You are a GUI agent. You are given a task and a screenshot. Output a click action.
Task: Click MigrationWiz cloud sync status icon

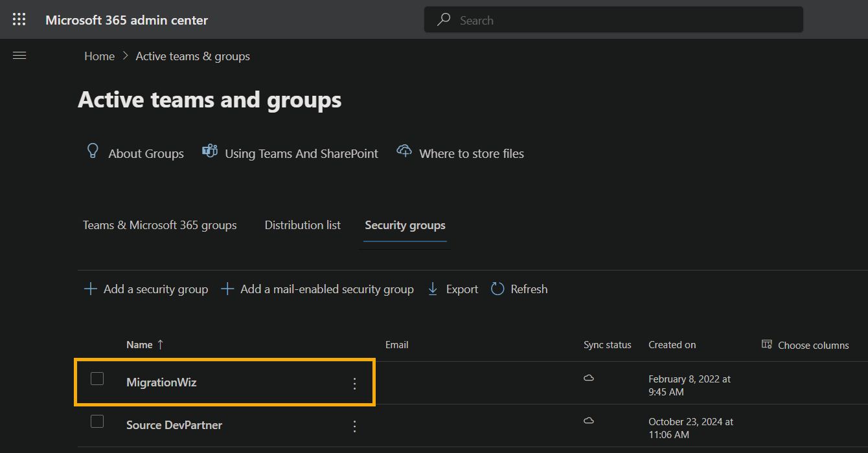[589, 378]
